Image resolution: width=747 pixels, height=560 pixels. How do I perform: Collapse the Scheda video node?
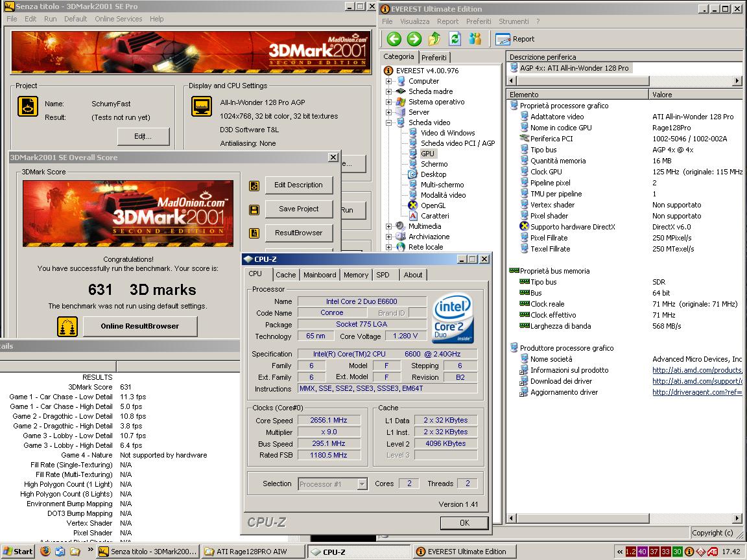(x=389, y=123)
